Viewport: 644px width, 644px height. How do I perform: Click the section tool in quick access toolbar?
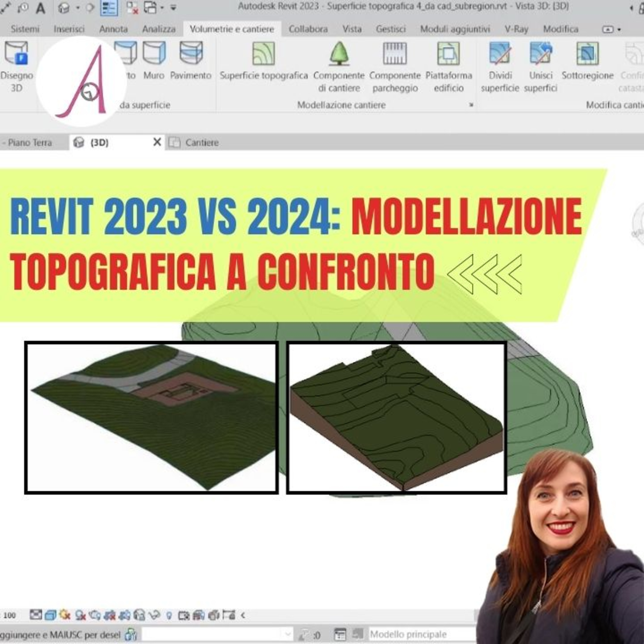(x=90, y=7)
